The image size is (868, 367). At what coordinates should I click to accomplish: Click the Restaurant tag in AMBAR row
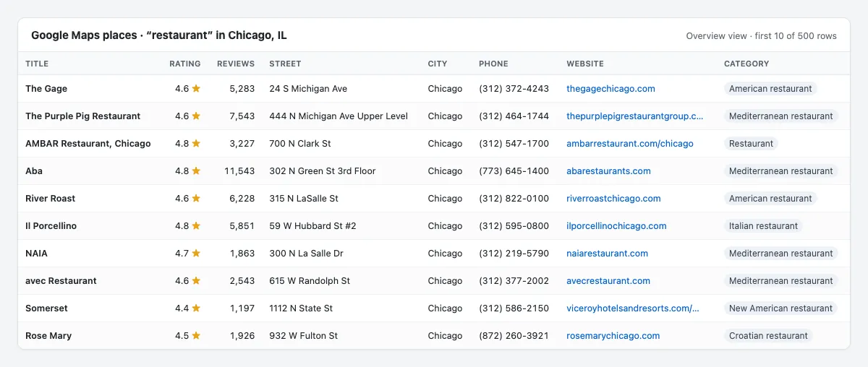[751, 144]
